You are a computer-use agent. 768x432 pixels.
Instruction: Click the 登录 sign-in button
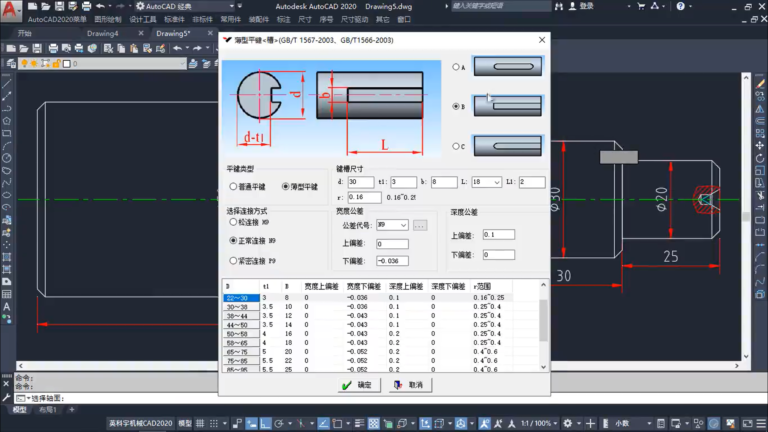tap(581, 6)
